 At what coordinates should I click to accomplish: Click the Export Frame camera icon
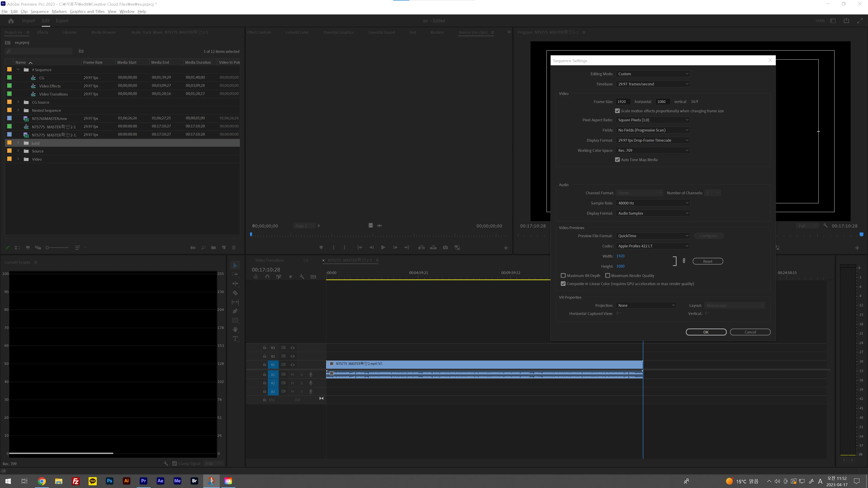[x=446, y=248]
